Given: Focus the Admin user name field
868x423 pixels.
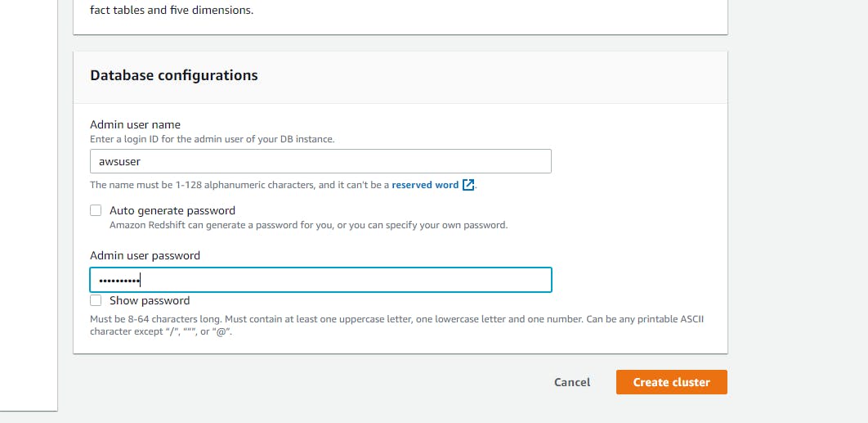Looking at the screenshot, I should [320, 161].
